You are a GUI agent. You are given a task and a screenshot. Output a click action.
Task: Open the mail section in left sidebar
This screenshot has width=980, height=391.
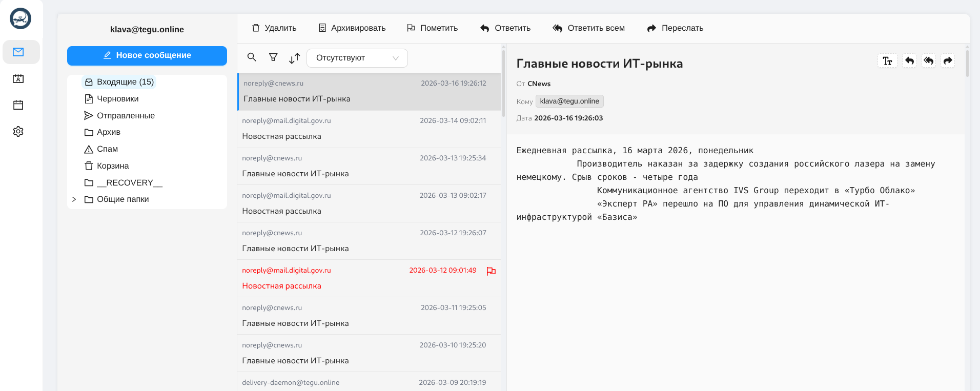(18, 52)
